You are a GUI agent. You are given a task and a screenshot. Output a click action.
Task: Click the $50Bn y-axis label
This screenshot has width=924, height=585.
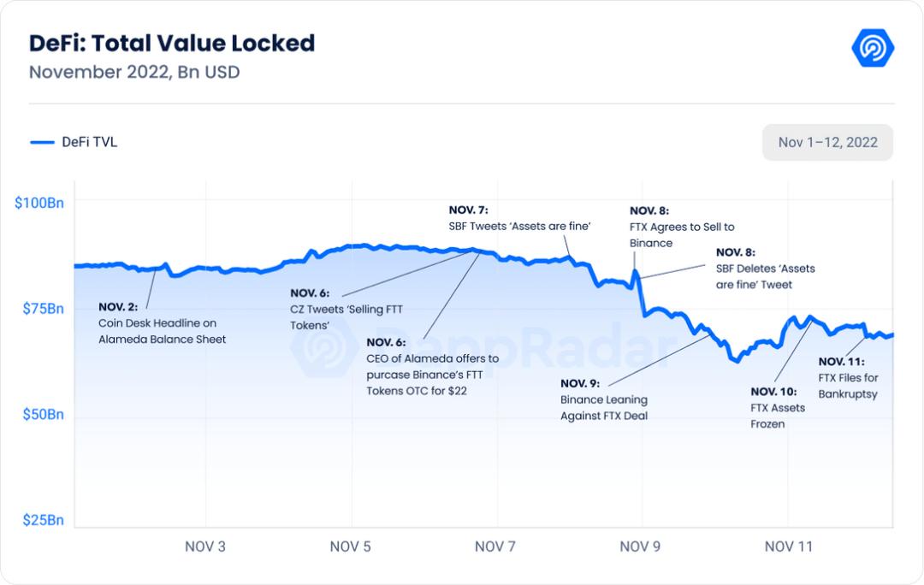click(43, 415)
